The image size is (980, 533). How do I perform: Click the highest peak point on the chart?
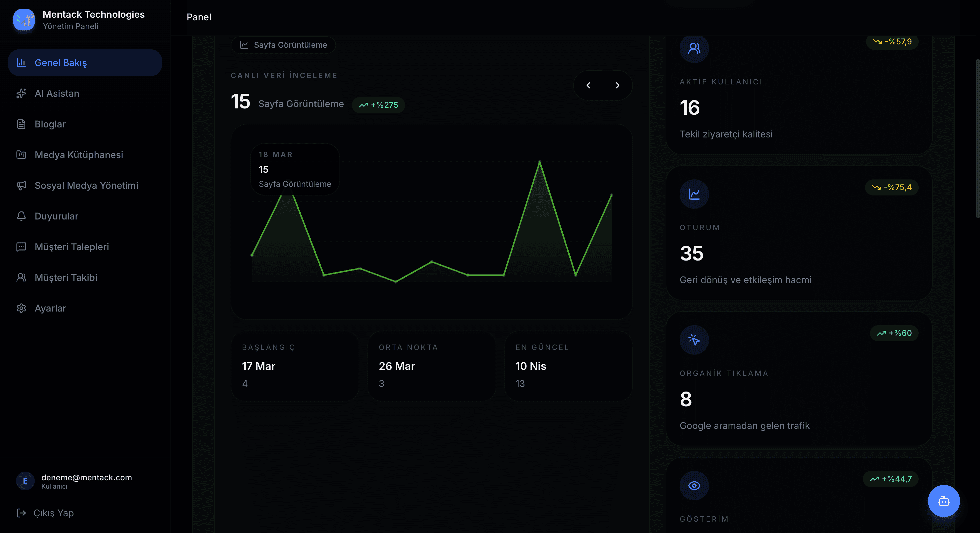tap(539, 162)
